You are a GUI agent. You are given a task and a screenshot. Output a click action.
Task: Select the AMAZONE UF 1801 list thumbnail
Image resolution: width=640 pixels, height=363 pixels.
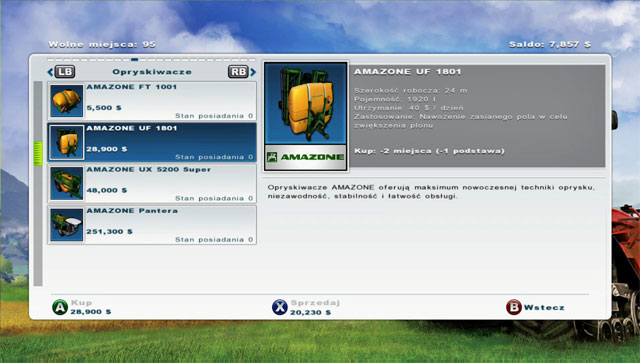click(x=67, y=142)
